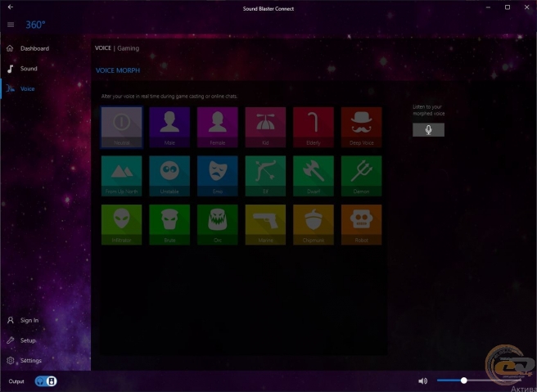Switch to the VOICE tab
This screenshot has height=392, width=537.
pos(103,48)
